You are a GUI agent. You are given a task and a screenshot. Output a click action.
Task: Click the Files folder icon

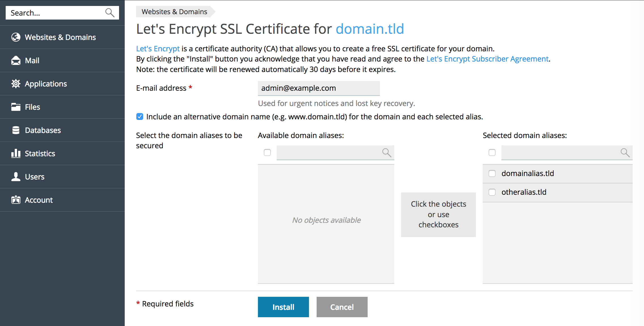click(16, 107)
